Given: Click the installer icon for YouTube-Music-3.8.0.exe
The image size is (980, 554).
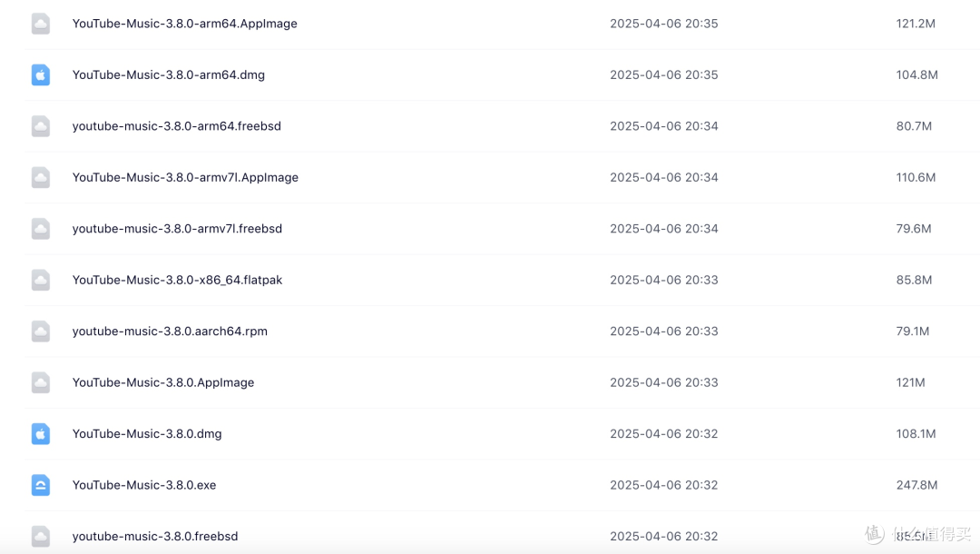Looking at the screenshot, I should click(x=41, y=485).
